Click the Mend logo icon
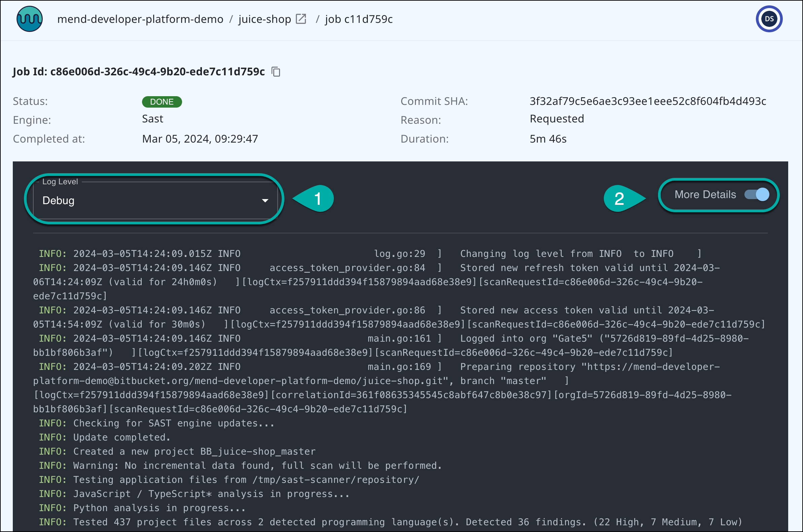This screenshot has height=532, width=803. [x=30, y=19]
